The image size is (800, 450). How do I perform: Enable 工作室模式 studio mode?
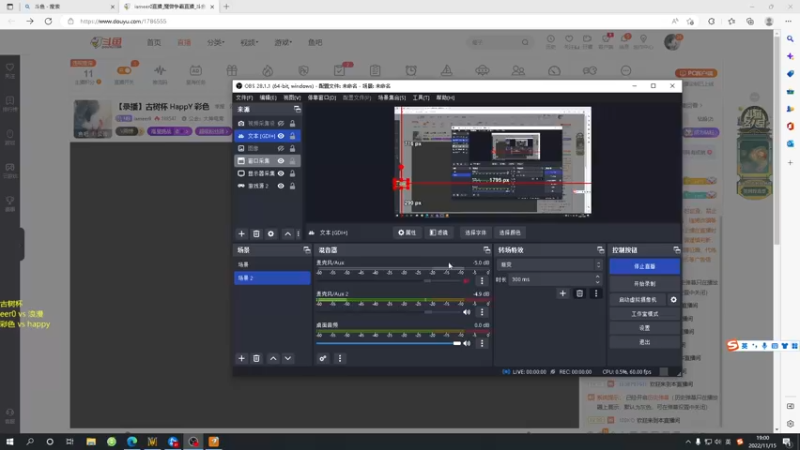[644, 314]
